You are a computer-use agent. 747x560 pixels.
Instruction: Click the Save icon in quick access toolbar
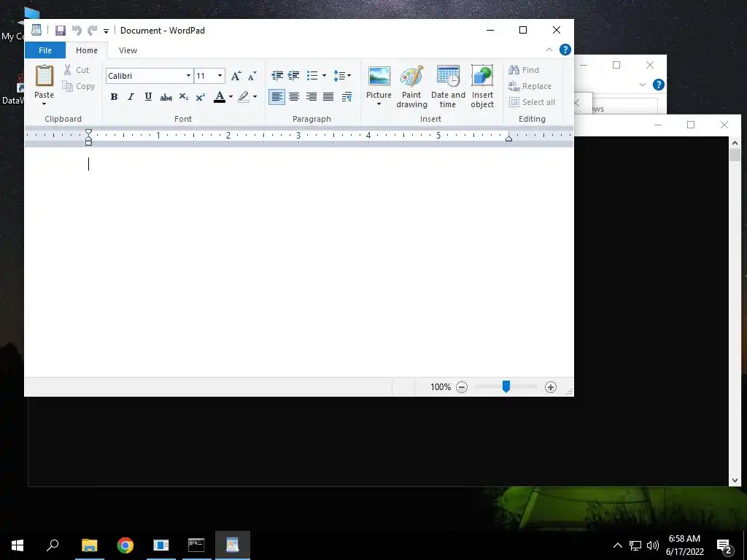61,31
